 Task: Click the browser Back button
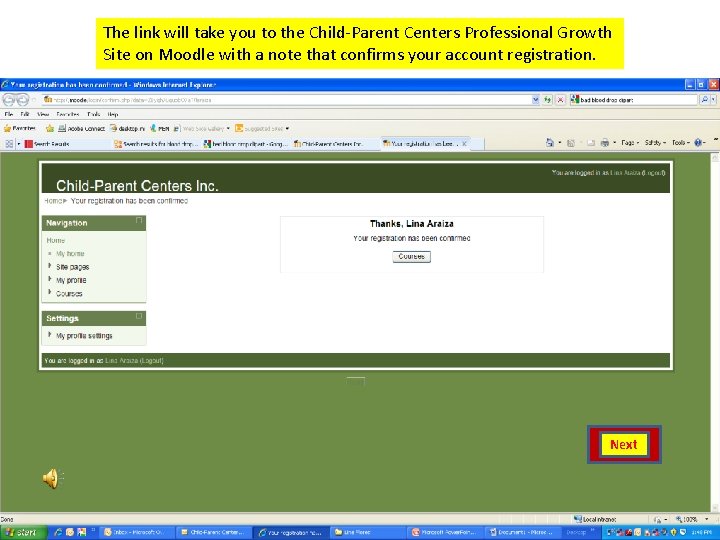tap(10, 100)
